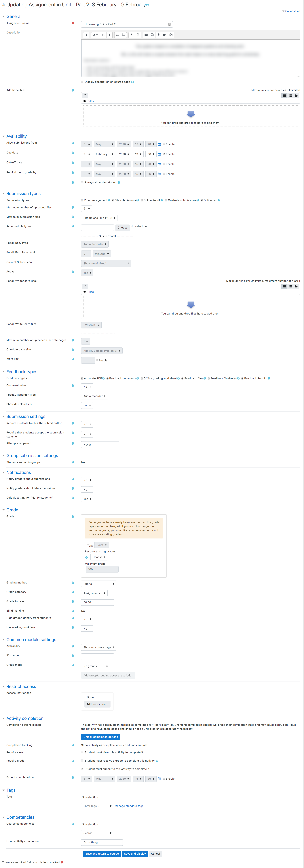Enable the Cut-off date
Image resolution: width=304 pixels, height=868 pixels.
(164, 164)
